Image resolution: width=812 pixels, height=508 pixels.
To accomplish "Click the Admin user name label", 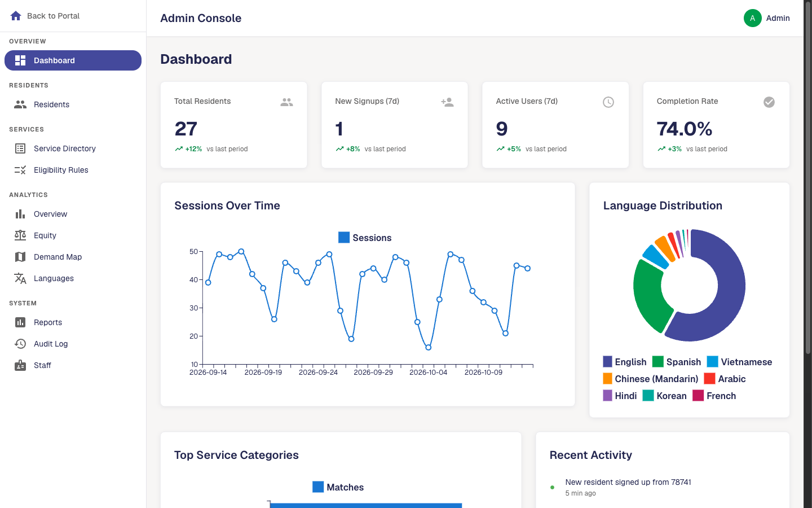I will (x=778, y=18).
